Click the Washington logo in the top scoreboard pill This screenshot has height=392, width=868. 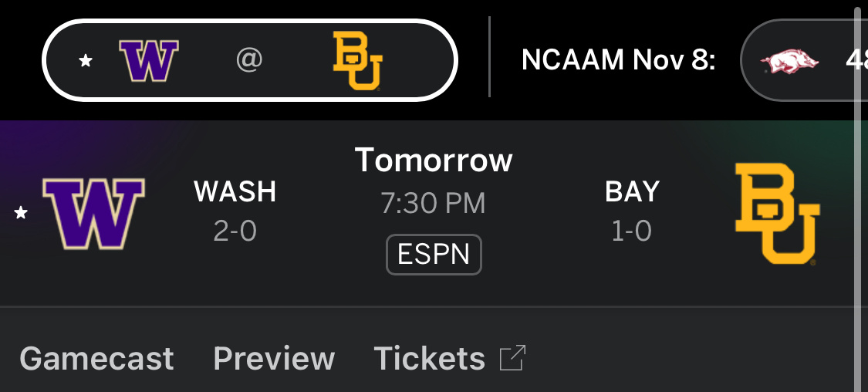click(x=149, y=60)
